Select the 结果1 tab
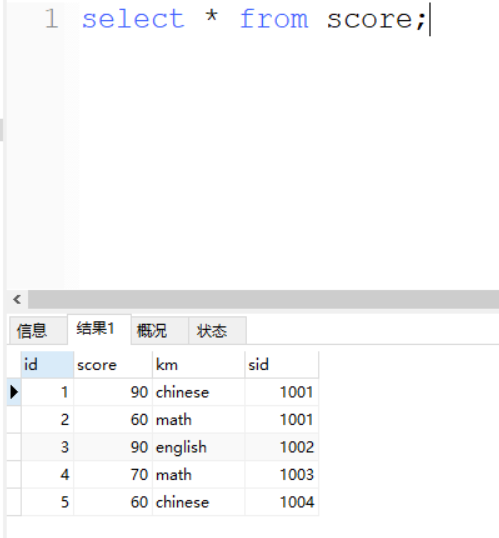 tap(99, 329)
